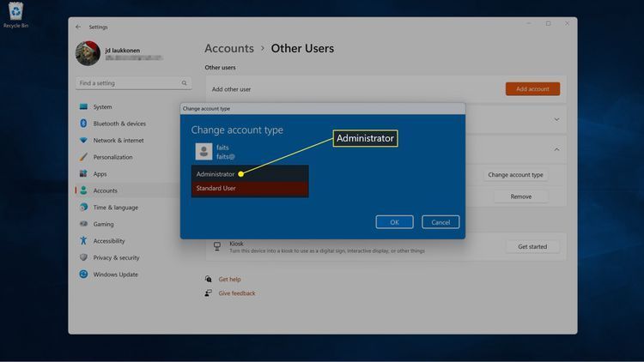Open Time & language settings

pos(115,208)
